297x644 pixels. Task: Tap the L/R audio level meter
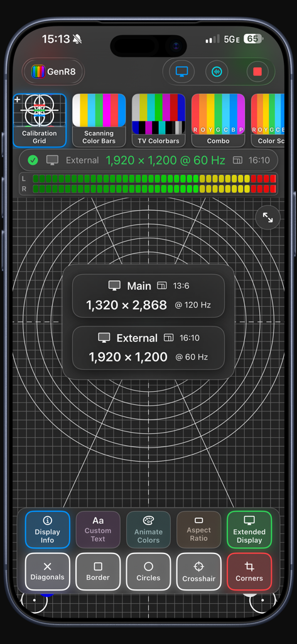pos(148,184)
